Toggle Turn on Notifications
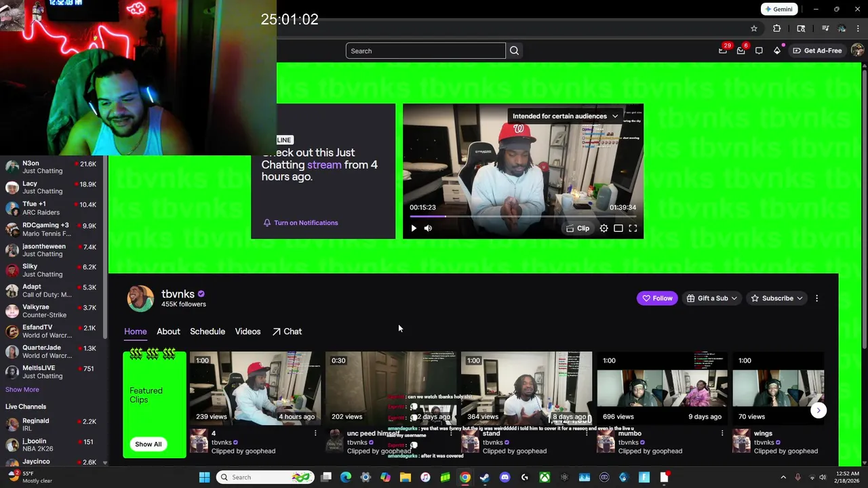This screenshot has height=488, width=868. (300, 223)
